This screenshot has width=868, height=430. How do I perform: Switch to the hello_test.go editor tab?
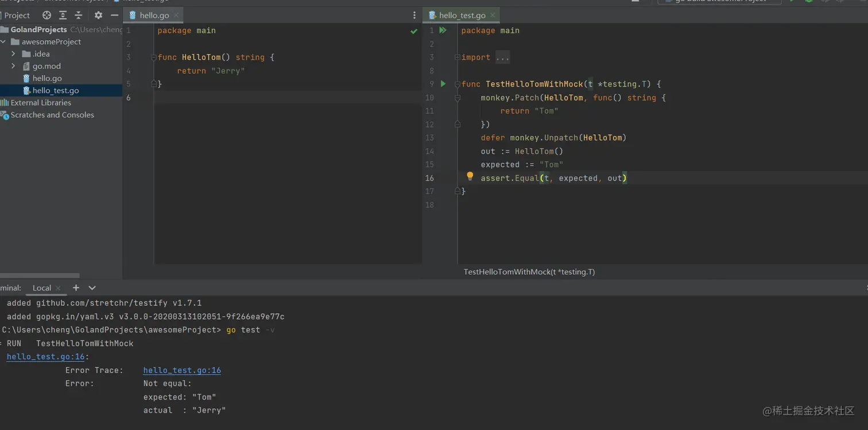point(462,16)
